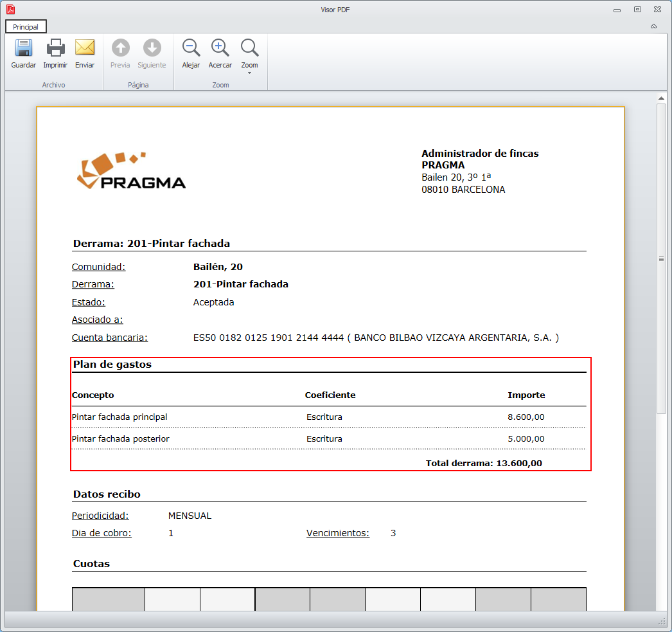Click the underlined Periodicidad label
This screenshot has height=632, width=672.
pos(100,516)
